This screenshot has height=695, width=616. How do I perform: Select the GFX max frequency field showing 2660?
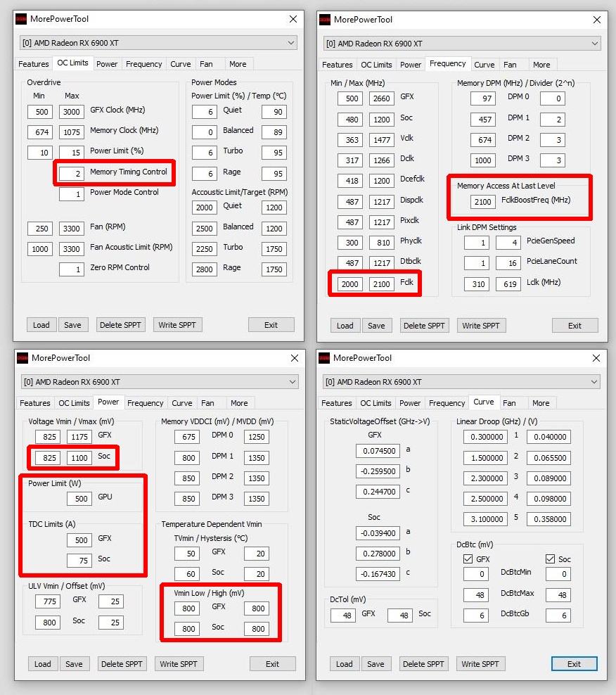[382, 98]
